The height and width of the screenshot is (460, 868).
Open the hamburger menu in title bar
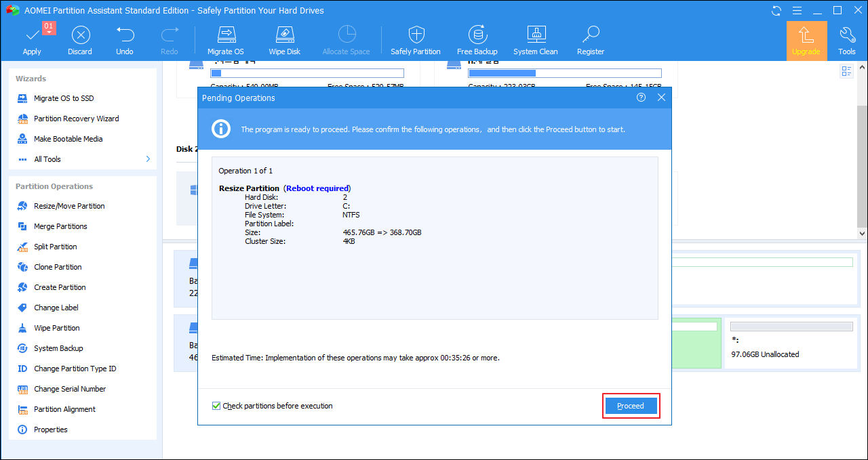point(797,10)
